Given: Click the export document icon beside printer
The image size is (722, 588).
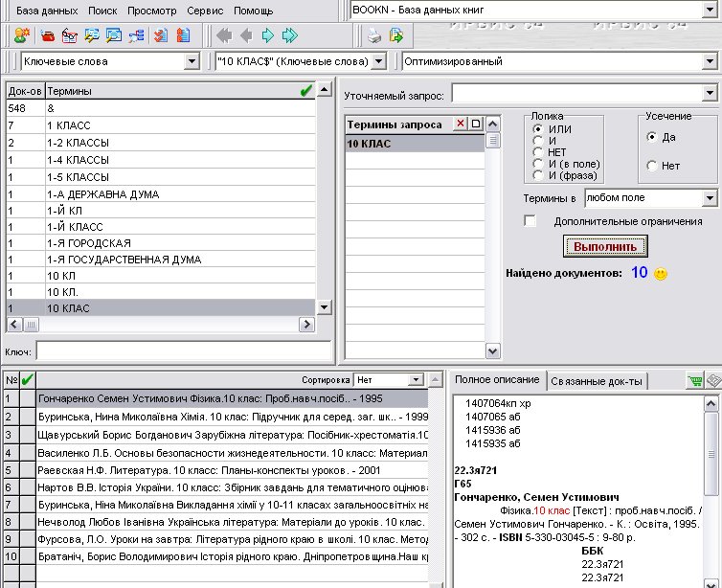Looking at the screenshot, I should point(396,35).
